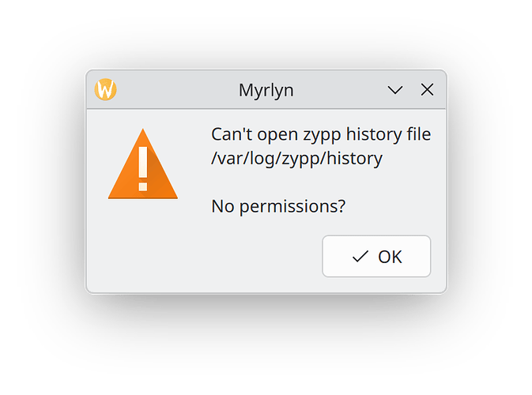Viewport: 532px width, 395px height.
Task: Click the checkmark icon on OK button
Action: [360, 257]
